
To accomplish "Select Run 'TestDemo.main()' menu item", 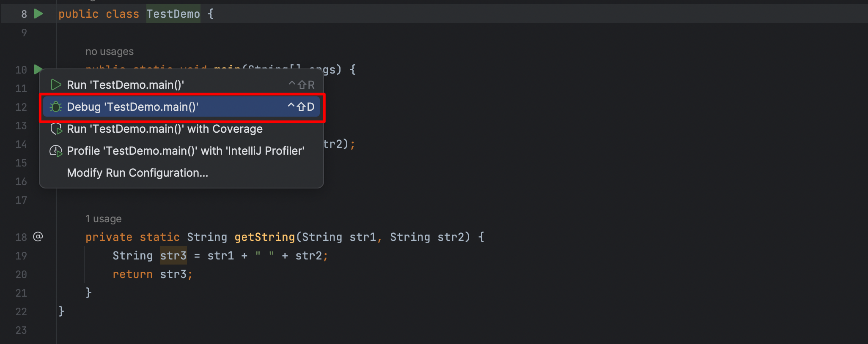I will [125, 85].
